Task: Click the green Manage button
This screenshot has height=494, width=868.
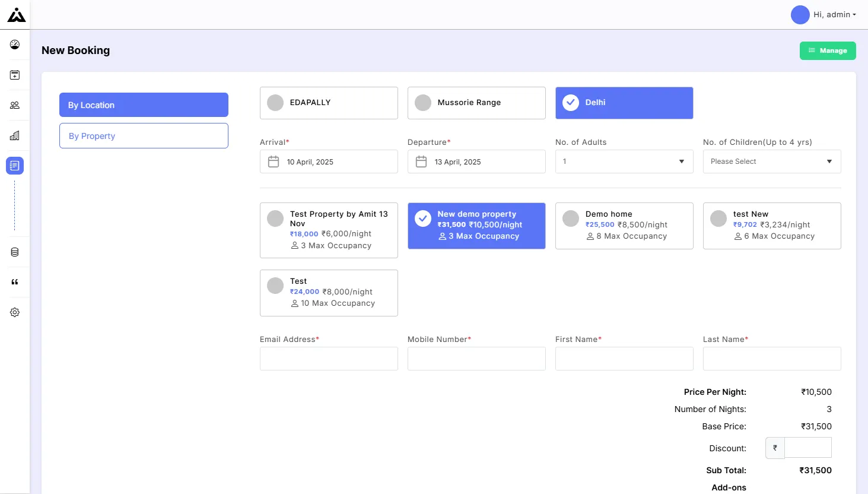Action: pyautogui.click(x=827, y=51)
